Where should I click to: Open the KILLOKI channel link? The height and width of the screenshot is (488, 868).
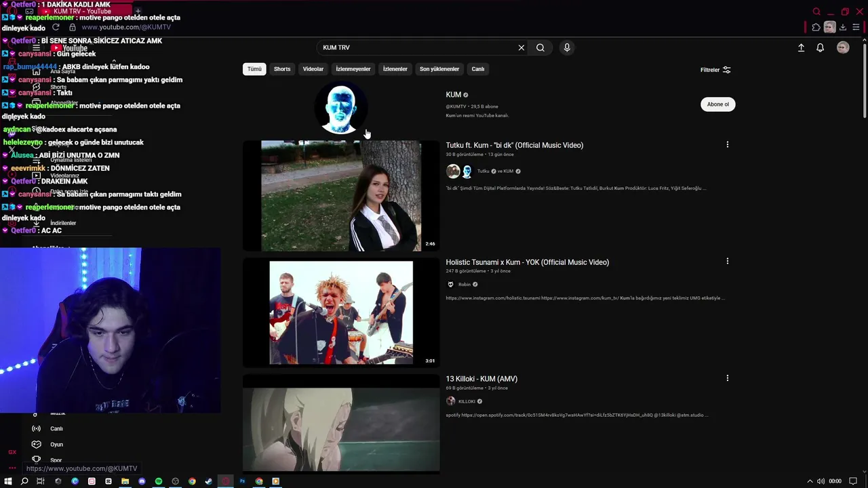coord(467,401)
